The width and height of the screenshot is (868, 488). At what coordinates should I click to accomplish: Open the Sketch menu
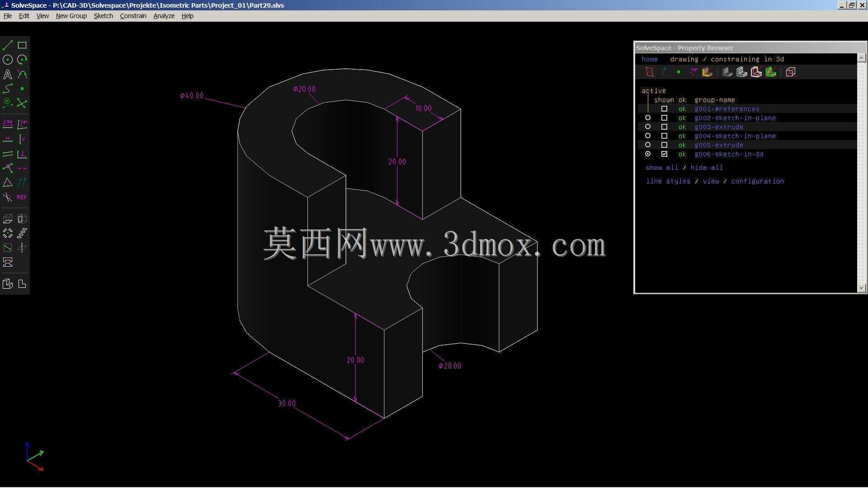pos(103,16)
